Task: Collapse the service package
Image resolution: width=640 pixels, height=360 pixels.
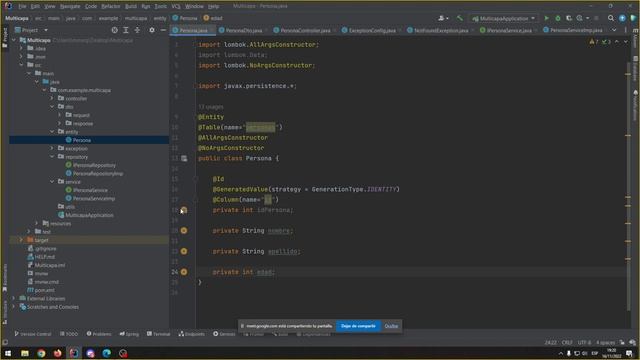Action: coord(52,182)
